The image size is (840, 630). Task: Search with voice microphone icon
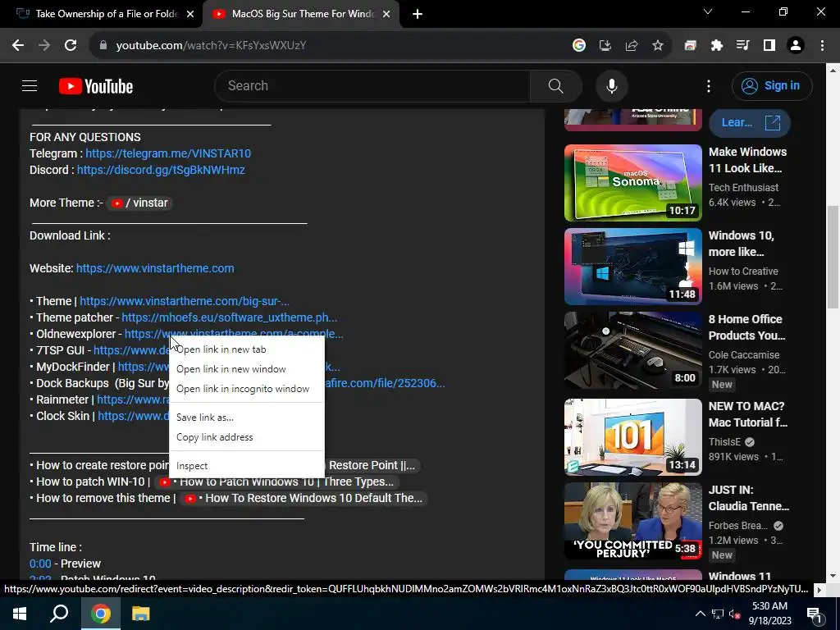click(611, 85)
